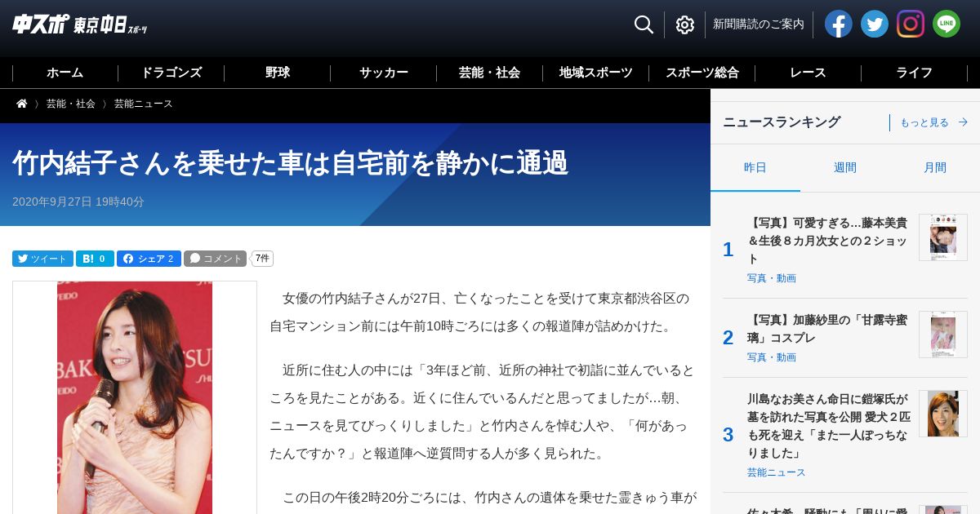The height and width of the screenshot is (514, 980).
Task: Select the 週間 ranking tab
Action: [x=845, y=168]
